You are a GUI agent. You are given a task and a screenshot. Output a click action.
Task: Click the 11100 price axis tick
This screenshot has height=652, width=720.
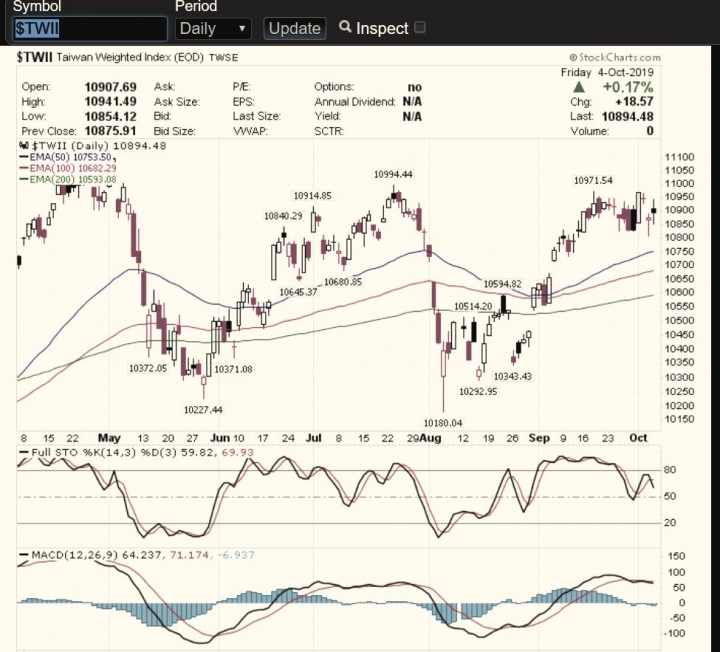click(x=680, y=157)
